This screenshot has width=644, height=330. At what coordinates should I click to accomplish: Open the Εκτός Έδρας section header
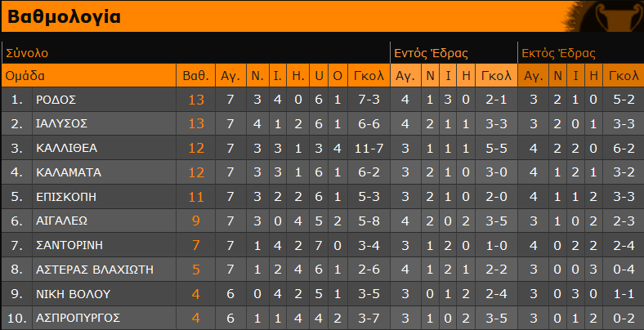pos(558,53)
